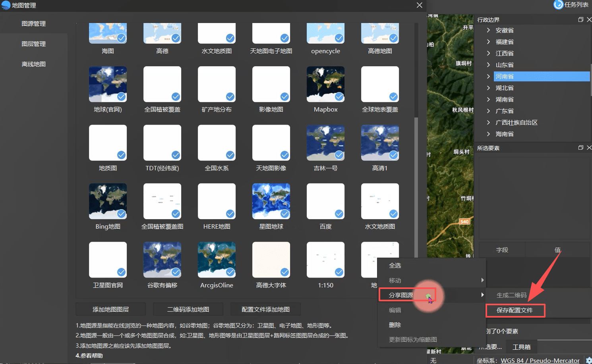The width and height of the screenshot is (592, 364).
Task: Select the TDT(经纬度) source thumbnail
Action: (162, 143)
